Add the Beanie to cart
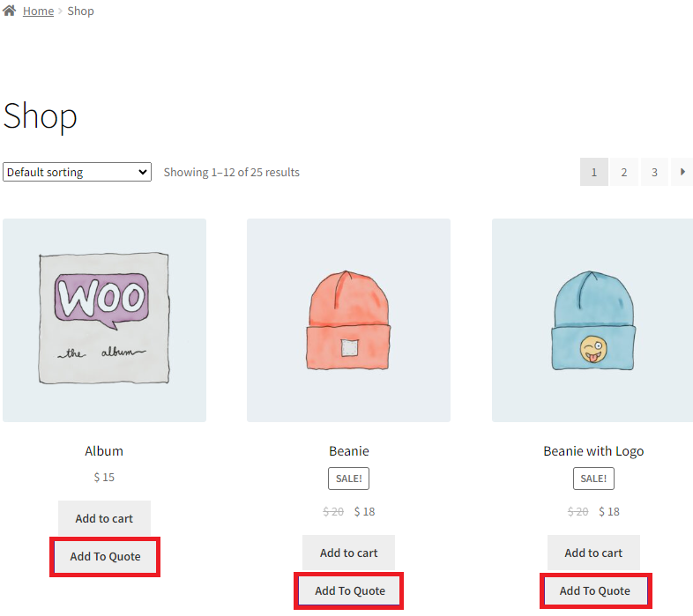Screen dimensions: 693x616 [x=348, y=553]
